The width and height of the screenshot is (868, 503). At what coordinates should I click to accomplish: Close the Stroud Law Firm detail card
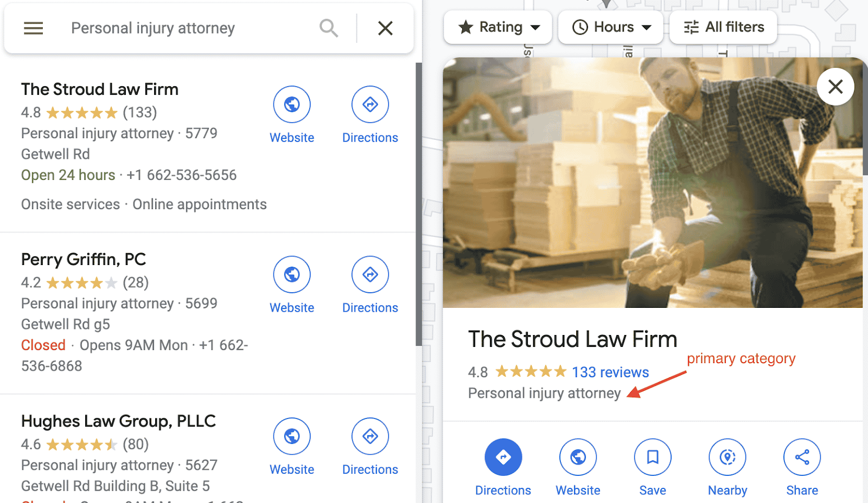[x=835, y=87]
